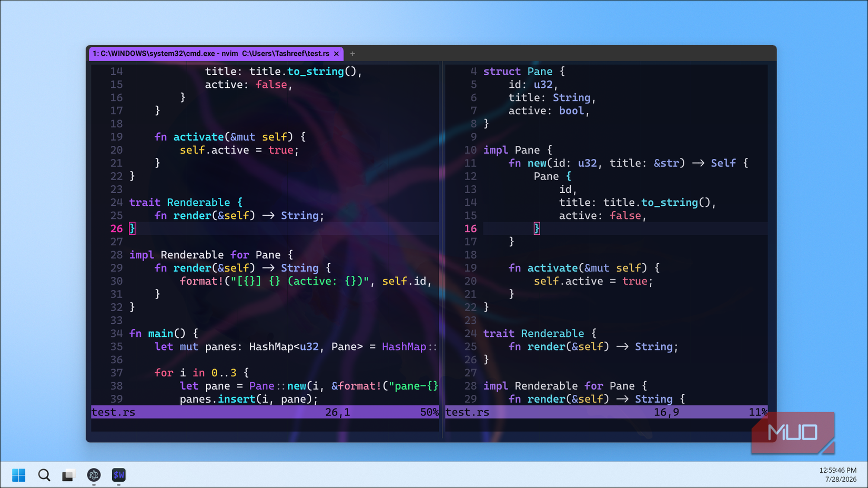The image size is (868, 488).
Task: Add a new terminal tab with plus button
Action: click(352, 54)
